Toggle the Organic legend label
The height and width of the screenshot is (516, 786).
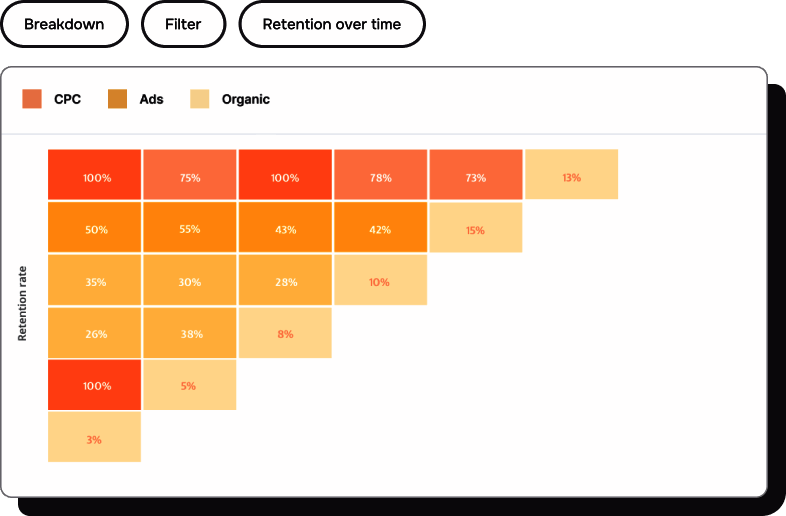[245, 99]
